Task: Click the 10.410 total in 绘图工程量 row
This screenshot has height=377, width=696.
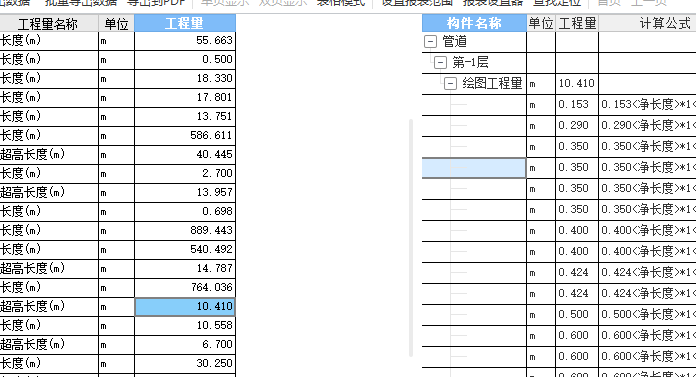Action: point(577,83)
